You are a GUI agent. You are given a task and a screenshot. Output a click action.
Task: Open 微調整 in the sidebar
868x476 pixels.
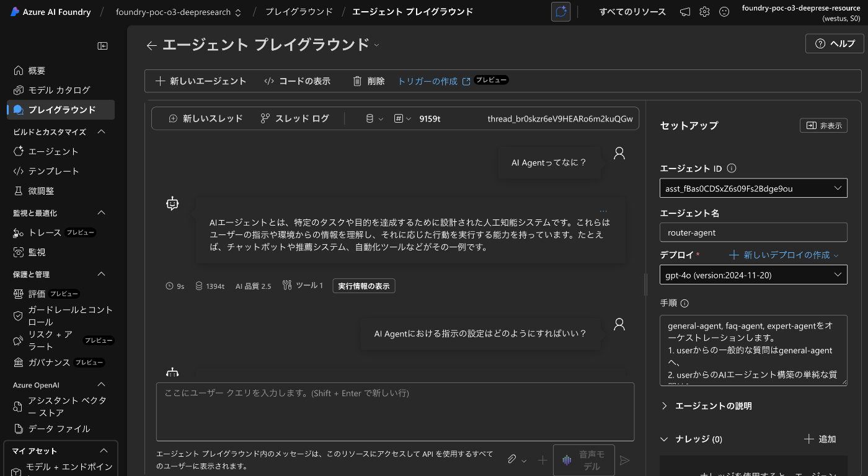(x=34, y=191)
